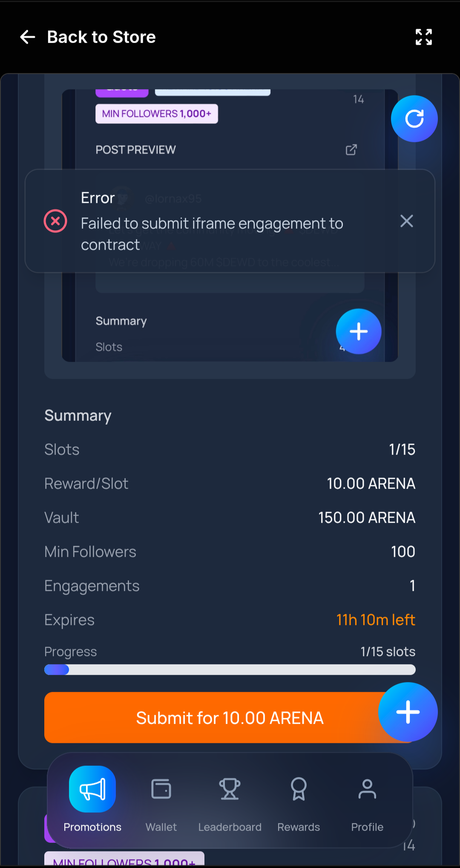Tap the large blue plus button beside Submit
This screenshot has width=460, height=868.
click(x=408, y=712)
